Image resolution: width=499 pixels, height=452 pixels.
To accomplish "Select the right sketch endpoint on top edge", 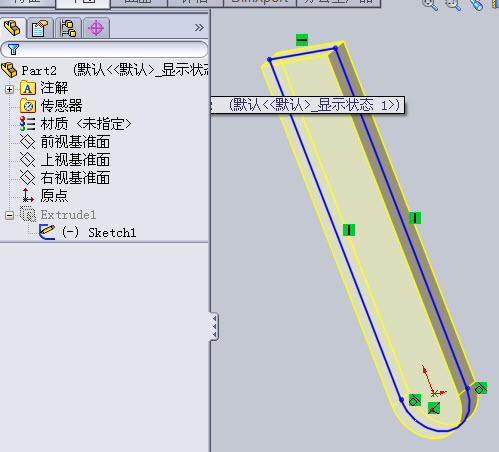I will coord(335,49).
